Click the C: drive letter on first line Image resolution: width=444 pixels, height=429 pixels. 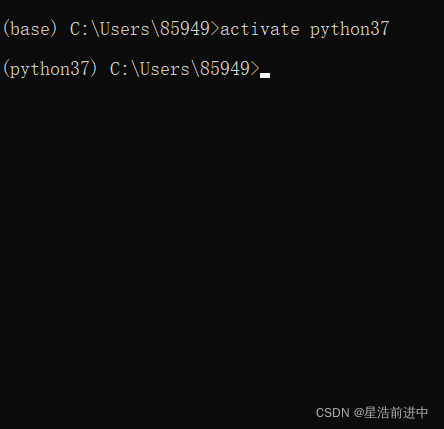click(x=80, y=29)
